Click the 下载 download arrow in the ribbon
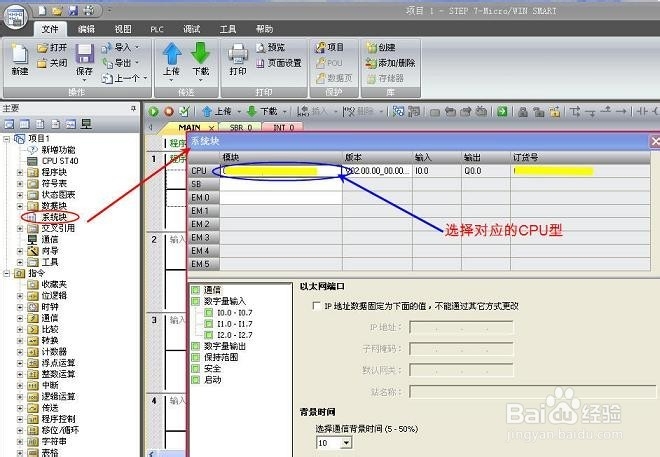Image resolution: width=660 pixels, height=457 pixels. coord(200,53)
